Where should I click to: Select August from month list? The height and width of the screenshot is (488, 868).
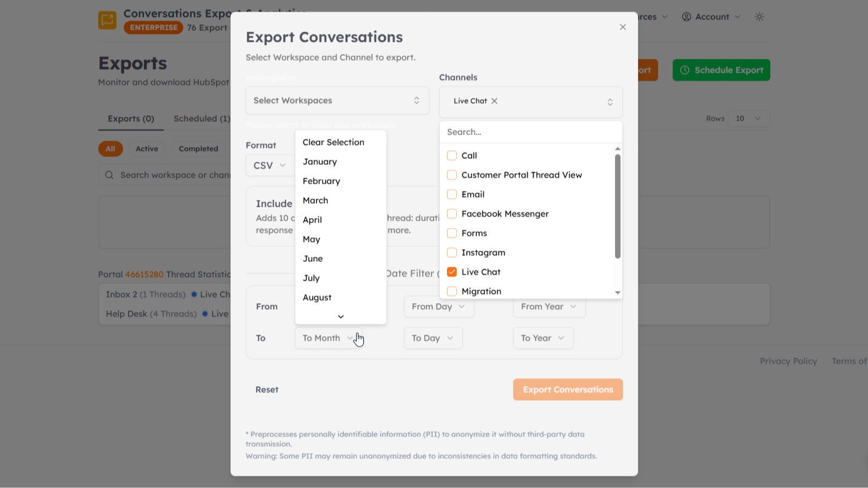pyautogui.click(x=340, y=298)
